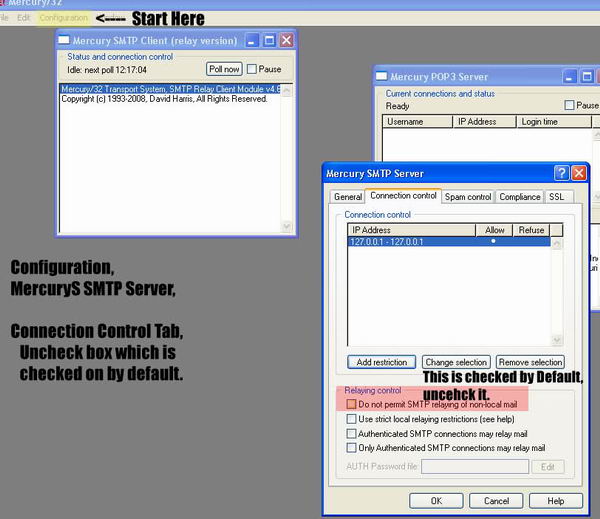Screen dimensions: 600x519
Task: Click the AUTH Password file input field
Action: [475, 467]
